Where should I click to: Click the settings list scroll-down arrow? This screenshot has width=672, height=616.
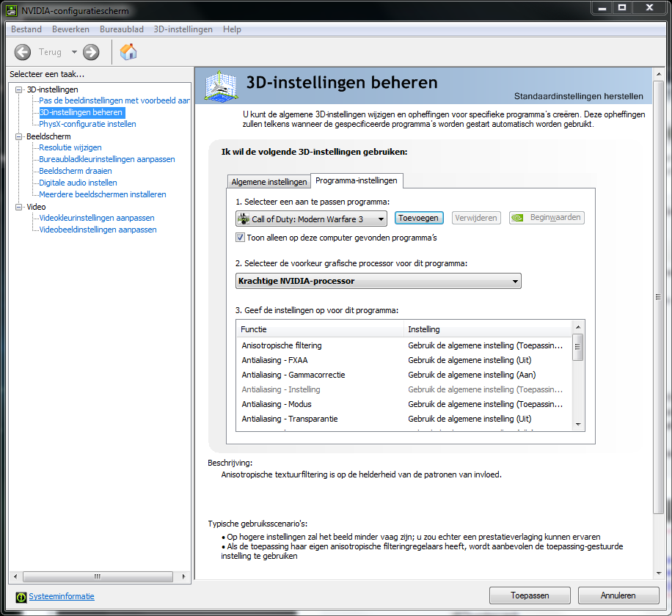point(577,425)
